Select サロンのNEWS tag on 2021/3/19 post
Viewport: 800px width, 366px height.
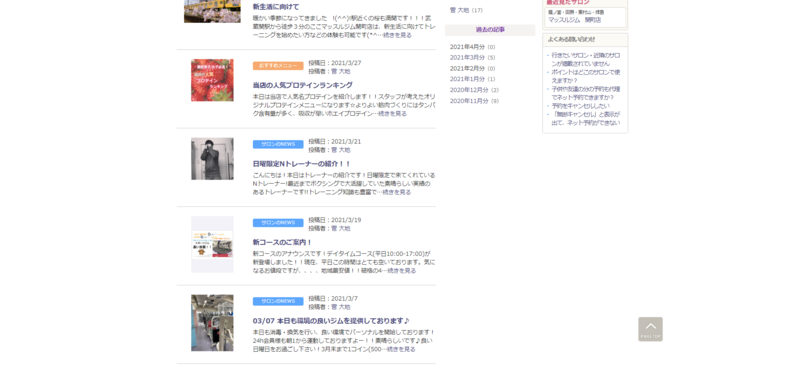278,223
